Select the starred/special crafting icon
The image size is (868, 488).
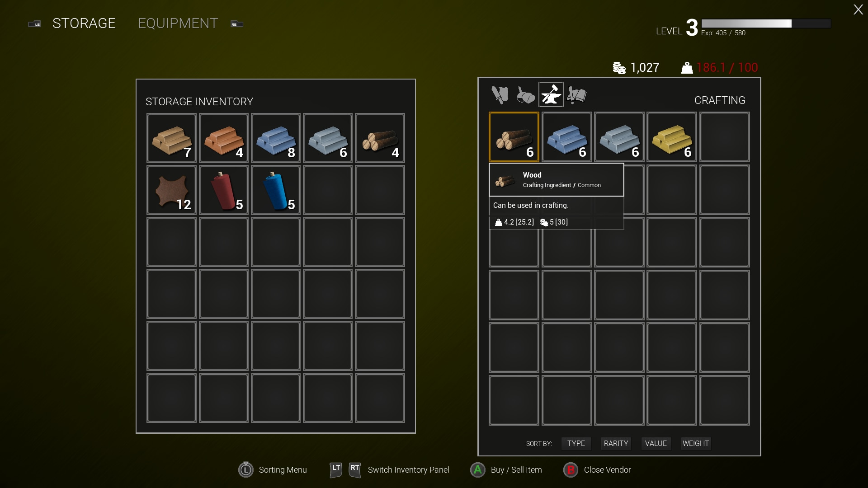pos(551,94)
